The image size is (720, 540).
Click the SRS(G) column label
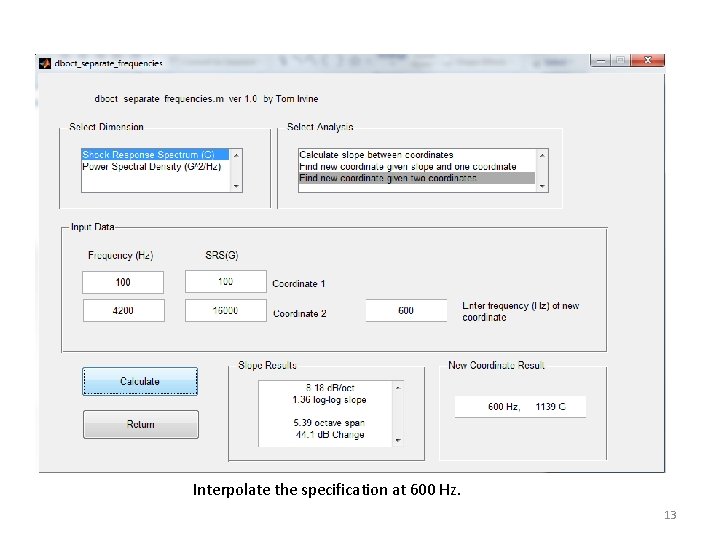pyautogui.click(x=222, y=255)
